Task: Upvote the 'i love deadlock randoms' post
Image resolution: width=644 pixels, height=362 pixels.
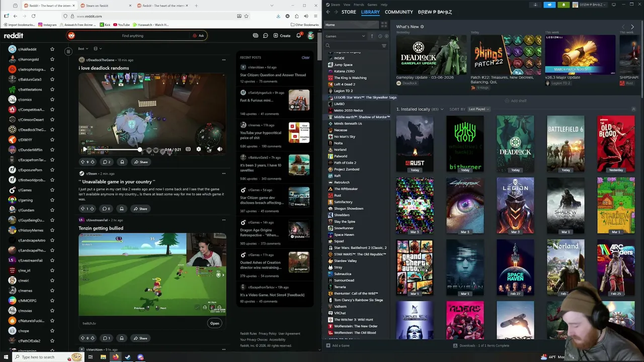Action: tap(83, 162)
